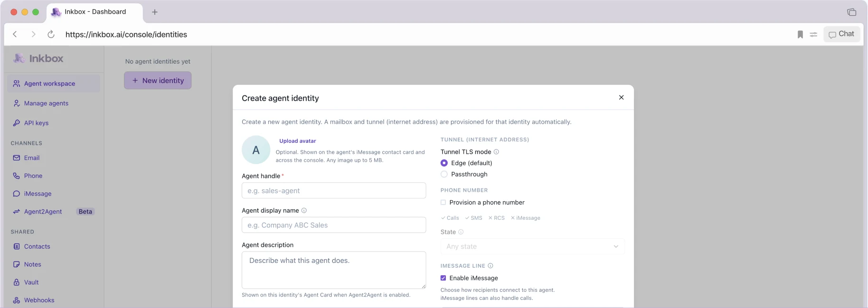The height and width of the screenshot is (308, 868).
Task: Open API keys in sidebar
Action: [54, 123]
